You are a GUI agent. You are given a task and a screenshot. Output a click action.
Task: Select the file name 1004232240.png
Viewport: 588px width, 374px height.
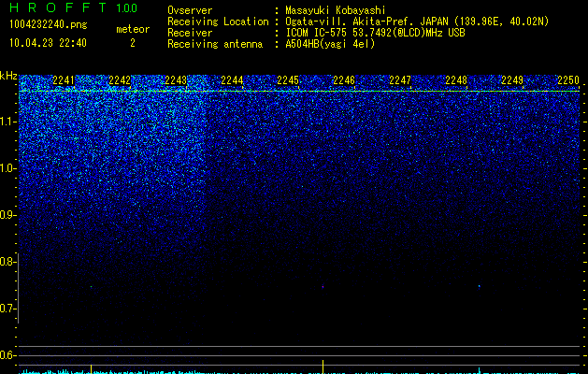pos(49,24)
